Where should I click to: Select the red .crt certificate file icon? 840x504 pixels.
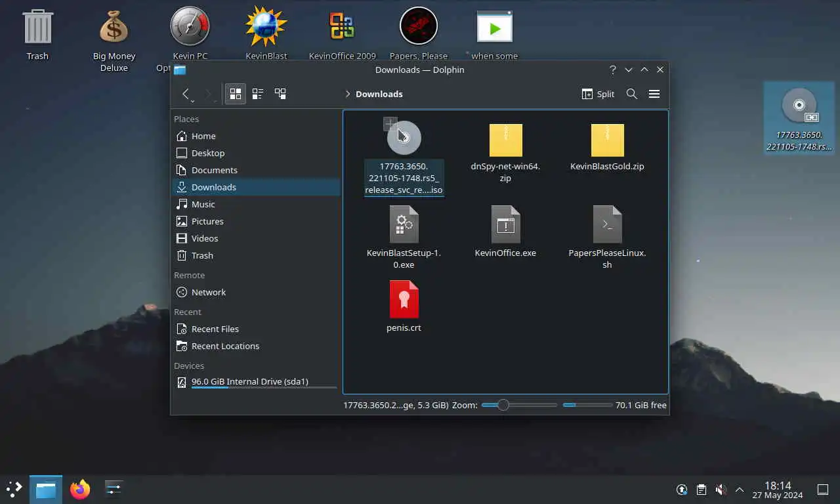coord(404,299)
